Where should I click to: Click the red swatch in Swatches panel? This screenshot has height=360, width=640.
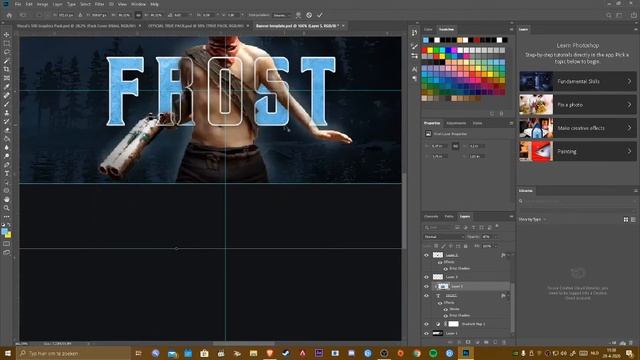pos(424,50)
